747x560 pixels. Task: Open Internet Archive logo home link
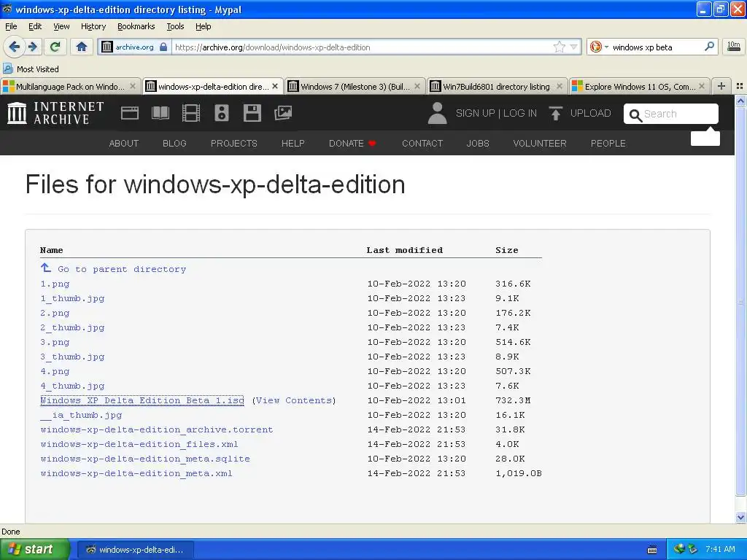[x=55, y=113]
